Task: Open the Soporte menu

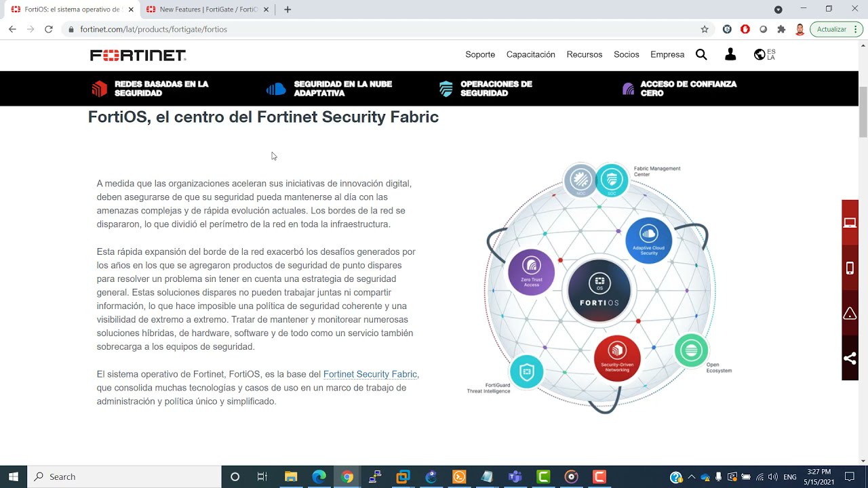Action: tap(480, 55)
